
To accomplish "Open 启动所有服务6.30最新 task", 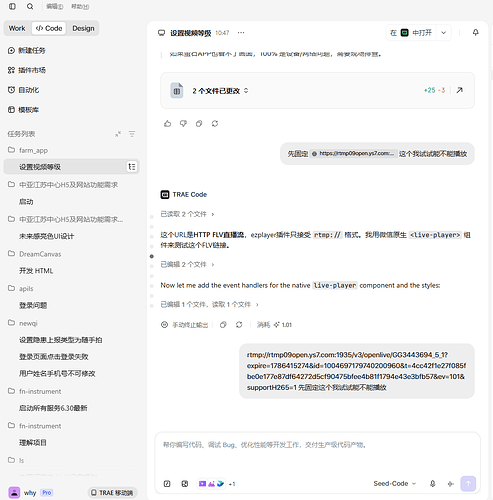I will [x=53, y=408].
